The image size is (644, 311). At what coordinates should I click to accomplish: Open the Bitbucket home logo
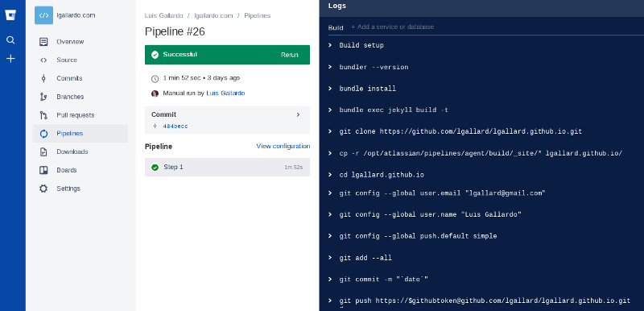10,15
